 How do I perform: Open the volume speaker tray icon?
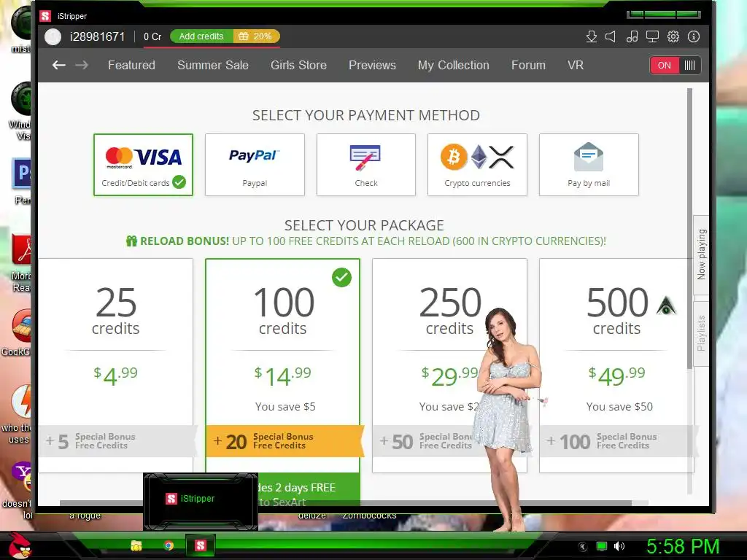pos(619,546)
